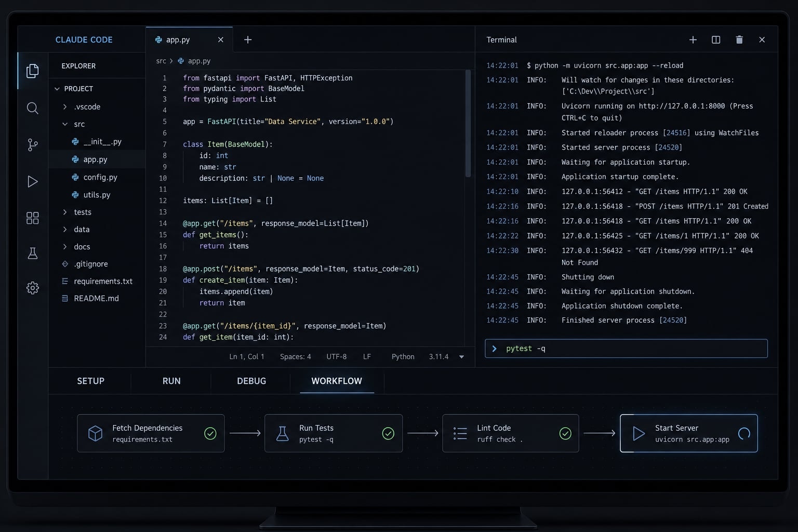Viewport: 798px width, 532px height.
Task: Click green check on Fetch Dependencies
Action: (x=210, y=433)
